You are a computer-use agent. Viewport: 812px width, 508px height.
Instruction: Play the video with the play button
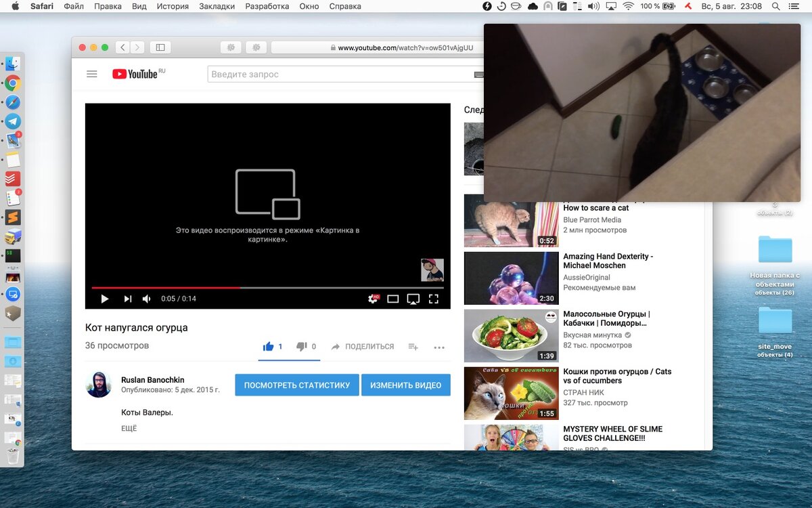tap(105, 299)
